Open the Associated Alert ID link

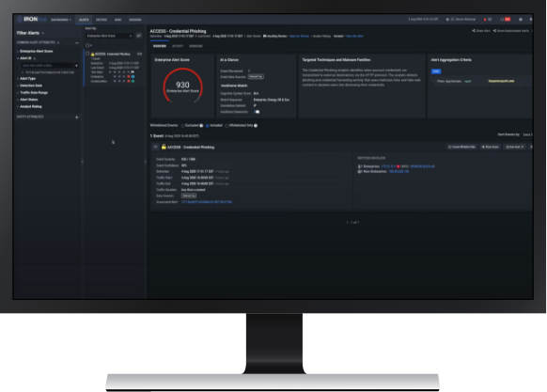point(207,202)
